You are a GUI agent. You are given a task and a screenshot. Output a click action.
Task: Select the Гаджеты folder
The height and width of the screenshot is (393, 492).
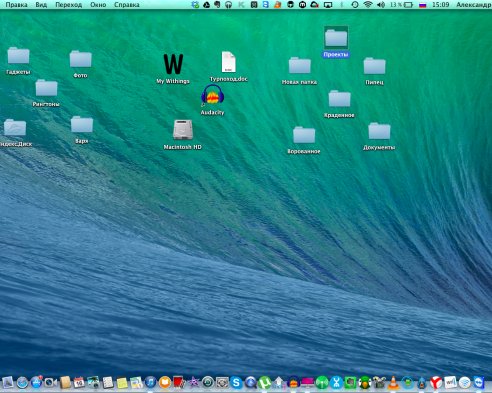[x=18, y=60]
